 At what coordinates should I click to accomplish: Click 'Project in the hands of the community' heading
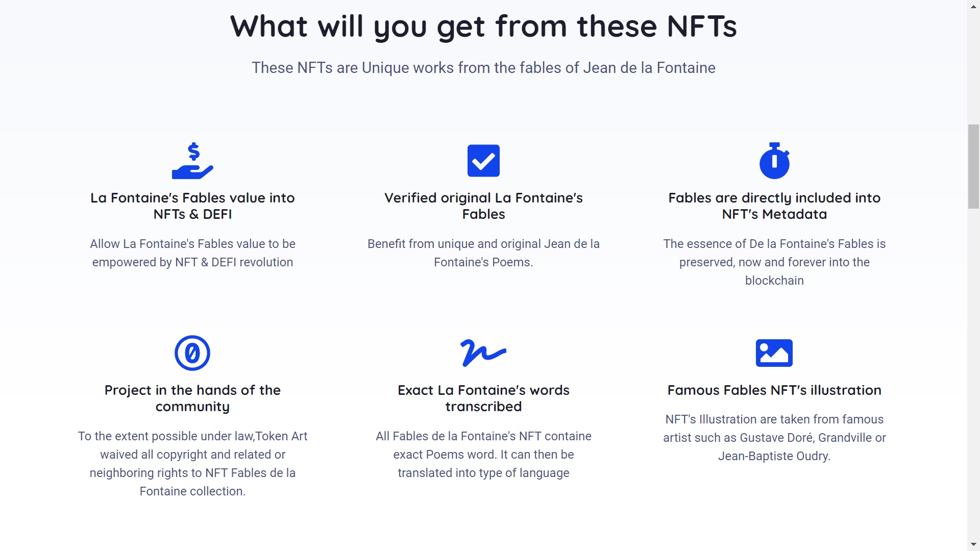pyautogui.click(x=192, y=398)
